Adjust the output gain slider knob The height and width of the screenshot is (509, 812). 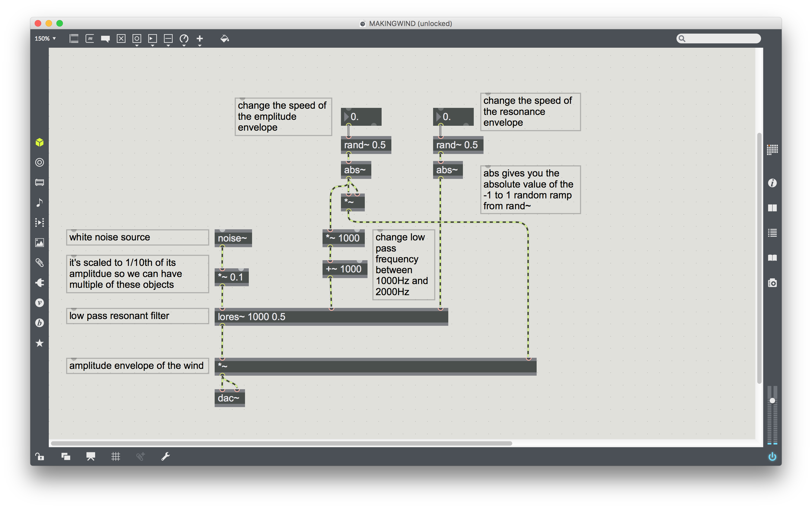click(x=772, y=401)
